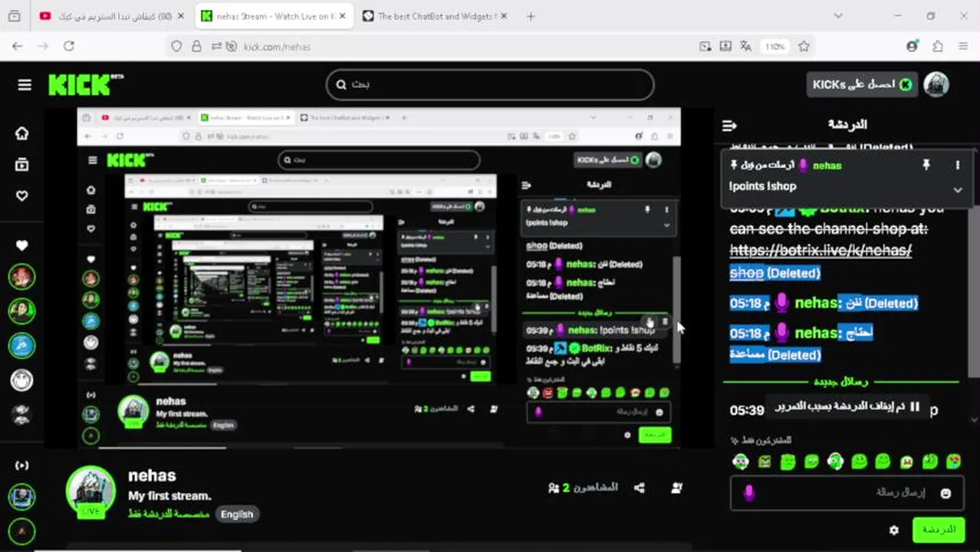The image size is (980, 552).
Task: Open the white mask channel avatar in the sidebar
Action: 21,379
